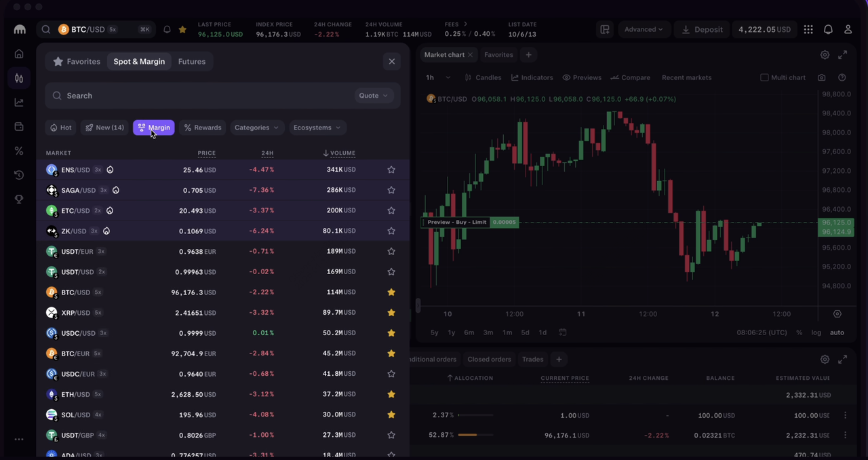Expand the Ecosystems filter dropdown

[x=317, y=128]
